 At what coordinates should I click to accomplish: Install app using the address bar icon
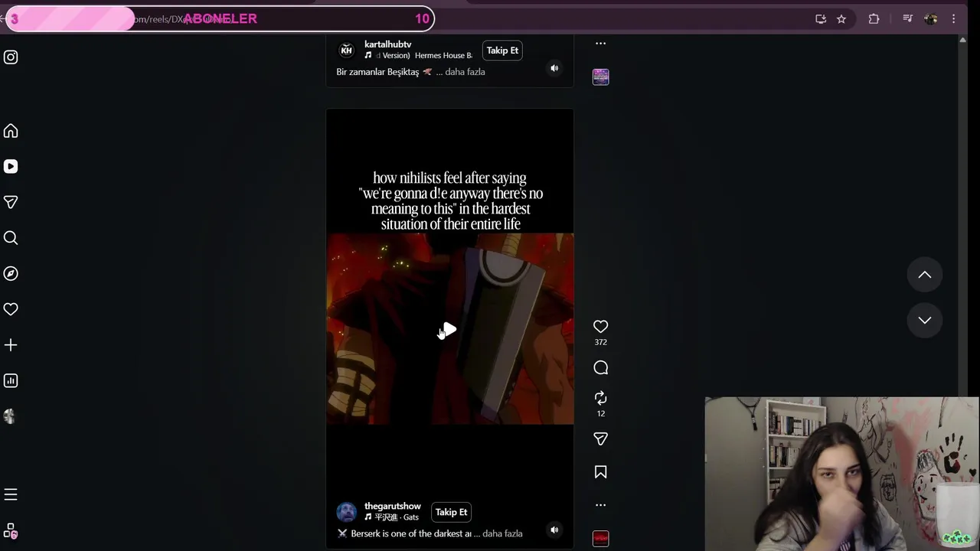click(x=821, y=19)
